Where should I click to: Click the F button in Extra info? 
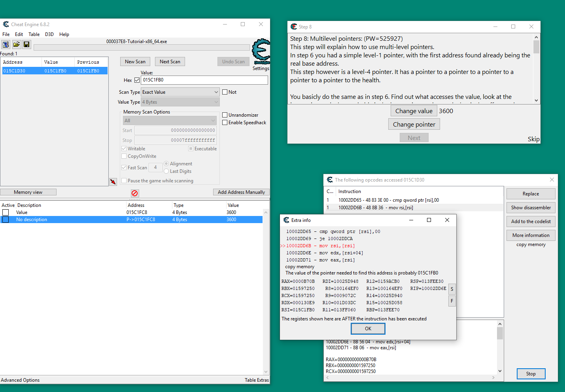[x=452, y=301]
